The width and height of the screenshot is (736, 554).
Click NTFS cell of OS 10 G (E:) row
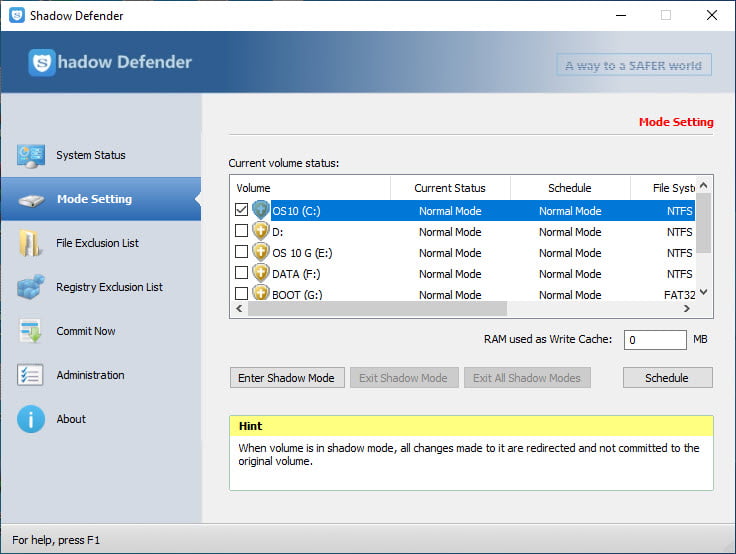click(x=679, y=253)
